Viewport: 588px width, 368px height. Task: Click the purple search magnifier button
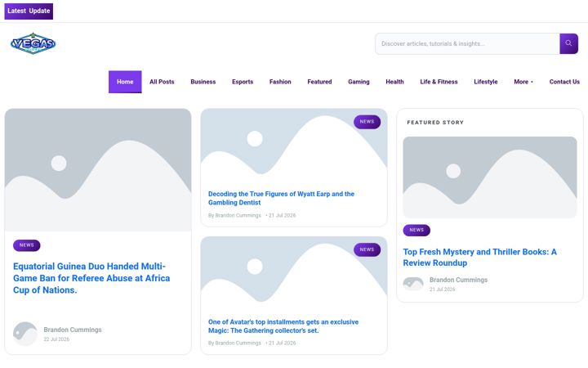(568, 43)
